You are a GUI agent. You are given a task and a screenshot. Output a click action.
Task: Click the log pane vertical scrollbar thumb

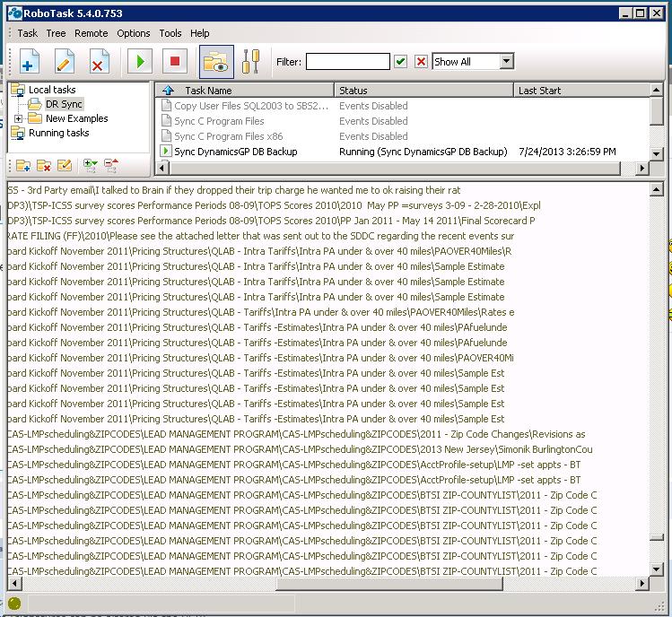click(656, 537)
